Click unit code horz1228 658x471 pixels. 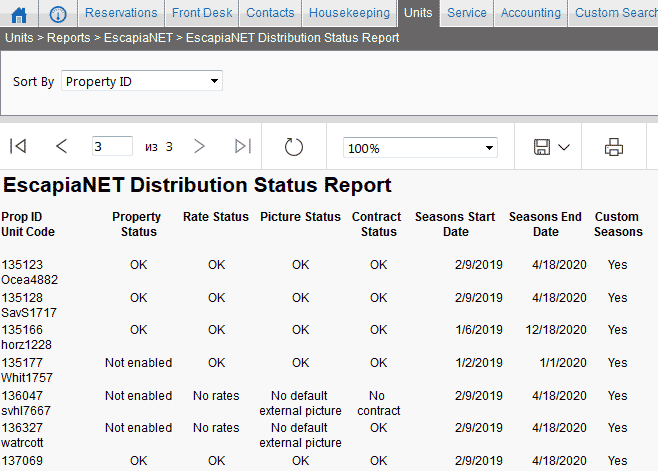(x=26, y=345)
